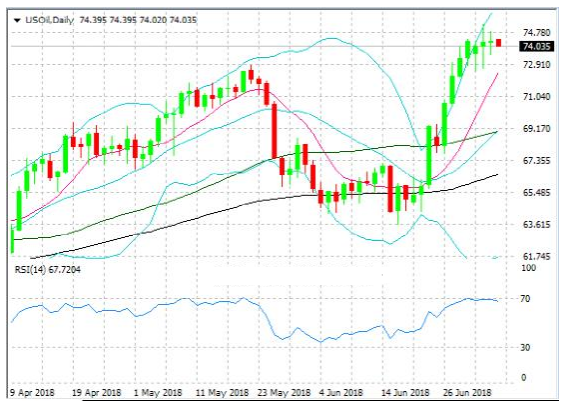567x409 pixels.
Task: Select the latest red candle at the far right
Action: [x=499, y=43]
